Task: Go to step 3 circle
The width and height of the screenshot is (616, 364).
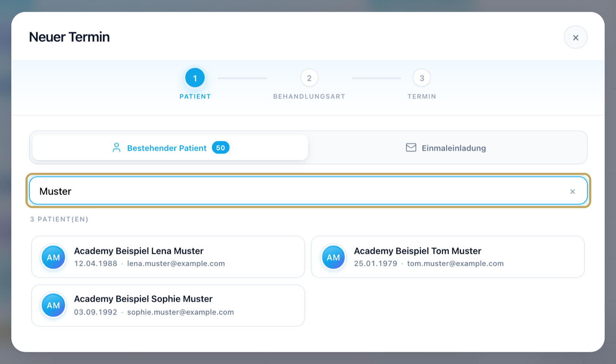Action: (422, 78)
